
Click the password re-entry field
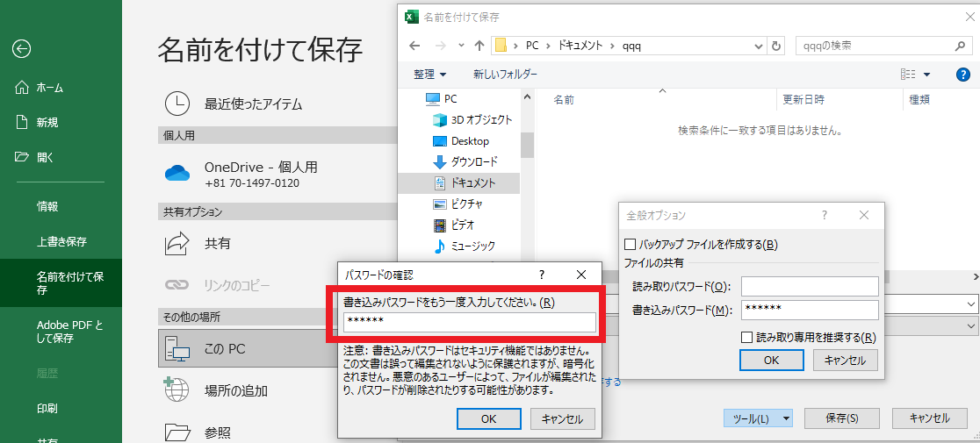470,322
